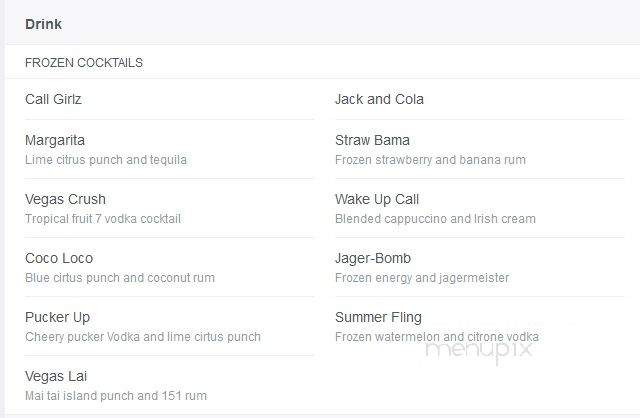
Task: Select the FROZEN COCKTAILS section heading
Action: coord(84,63)
